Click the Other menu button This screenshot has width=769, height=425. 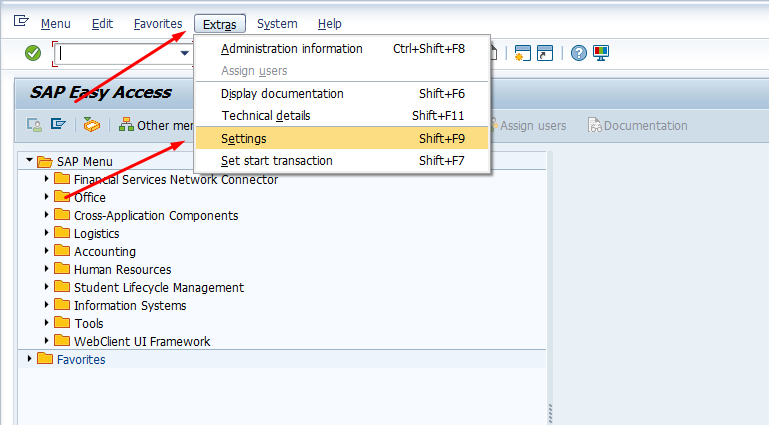coord(156,125)
